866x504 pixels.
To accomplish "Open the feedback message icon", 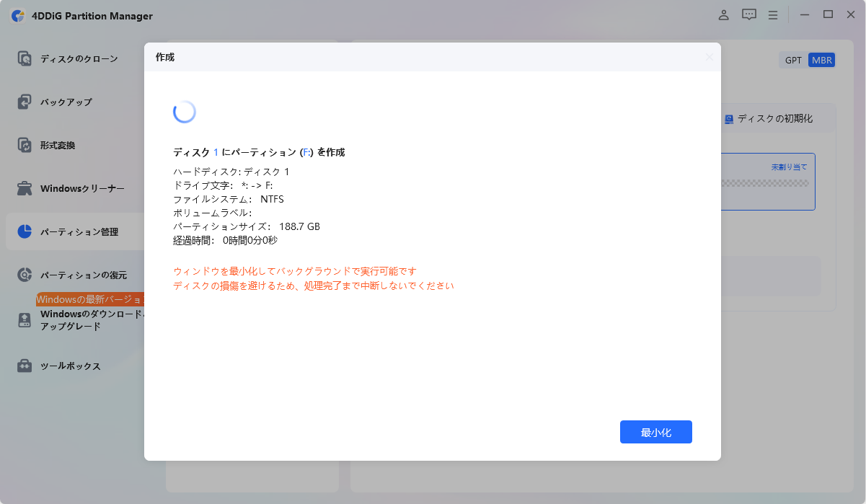I will coord(749,14).
